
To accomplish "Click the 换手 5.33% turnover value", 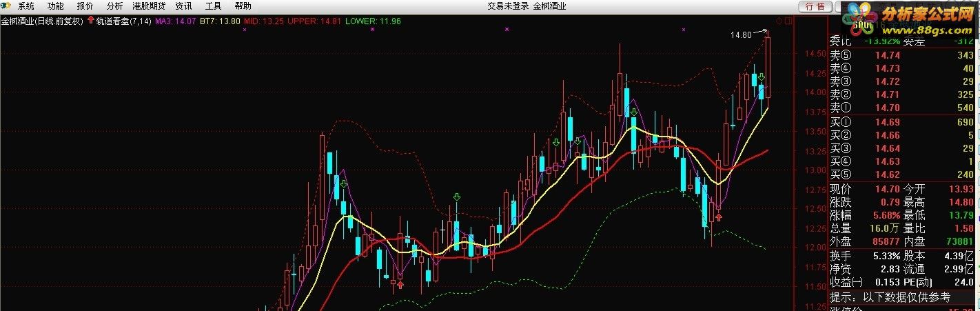I will 886,256.
